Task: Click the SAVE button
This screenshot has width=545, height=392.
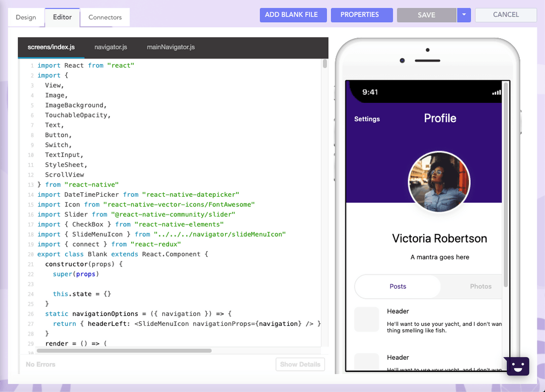Action: (x=426, y=15)
